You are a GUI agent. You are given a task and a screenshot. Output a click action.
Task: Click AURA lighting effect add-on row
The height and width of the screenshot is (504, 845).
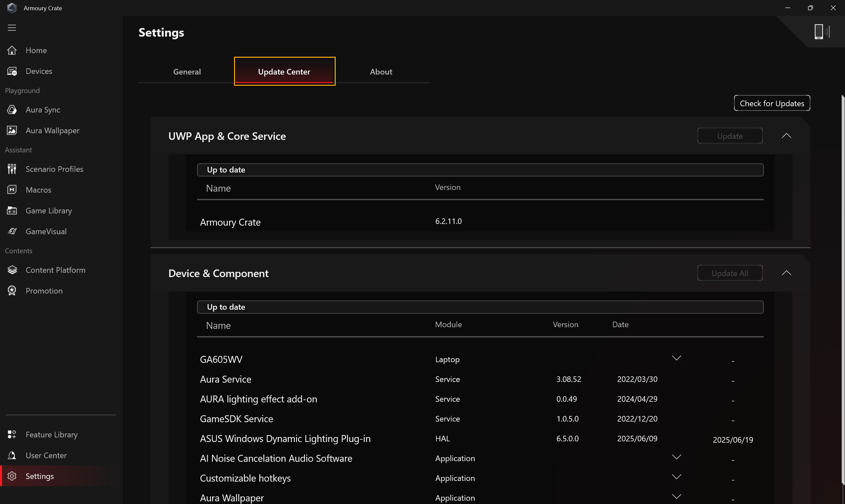pyautogui.click(x=258, y=399)
